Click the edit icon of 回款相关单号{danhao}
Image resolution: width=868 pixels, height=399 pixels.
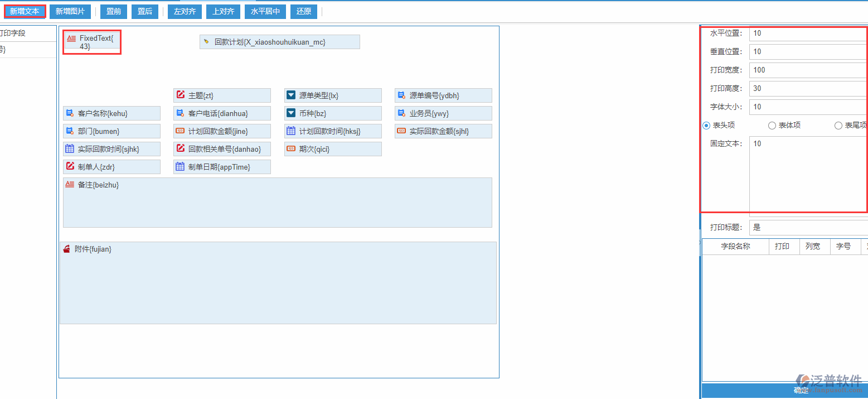click(x=180, y=148)
